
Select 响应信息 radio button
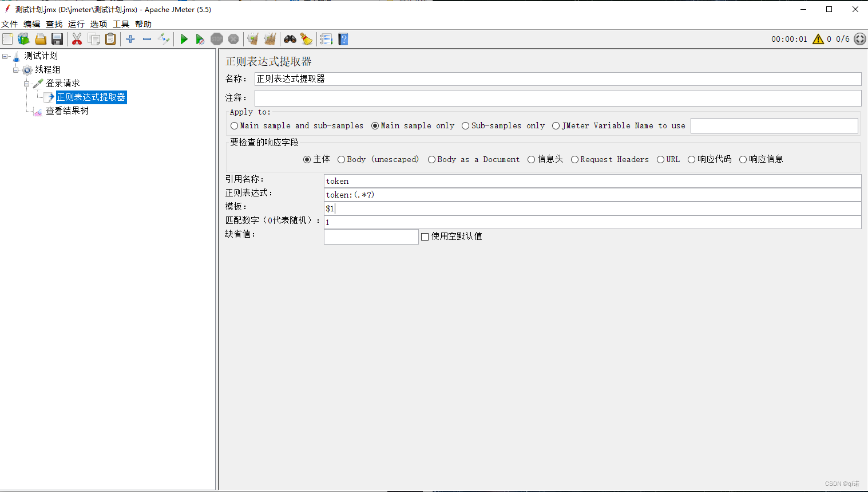coord(743,159)
